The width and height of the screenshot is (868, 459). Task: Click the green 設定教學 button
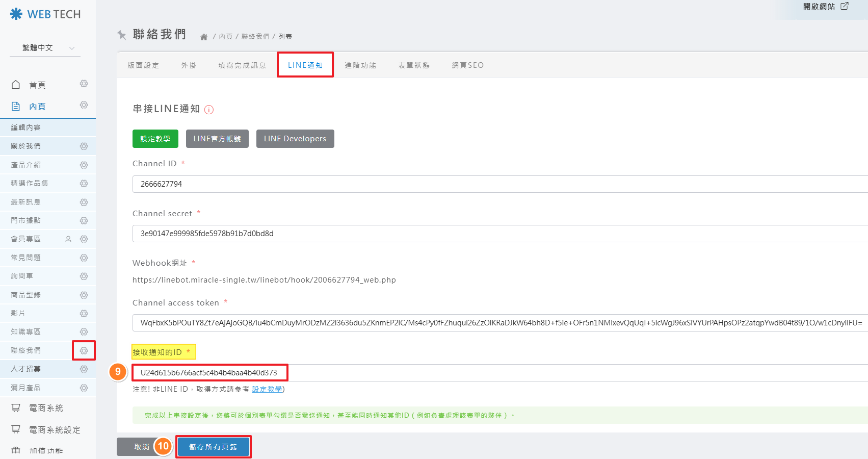click(155, 139)
